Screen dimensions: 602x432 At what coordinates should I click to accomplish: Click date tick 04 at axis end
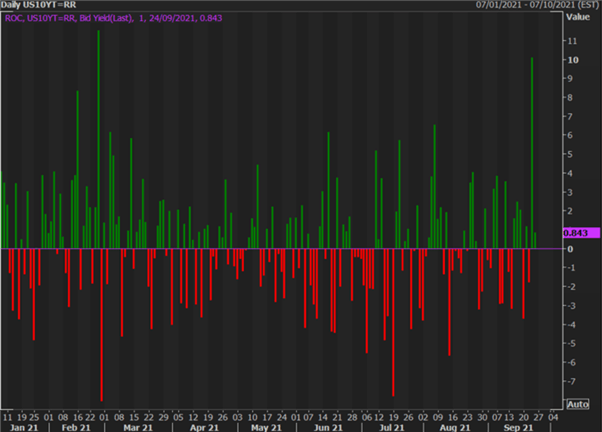553,417
